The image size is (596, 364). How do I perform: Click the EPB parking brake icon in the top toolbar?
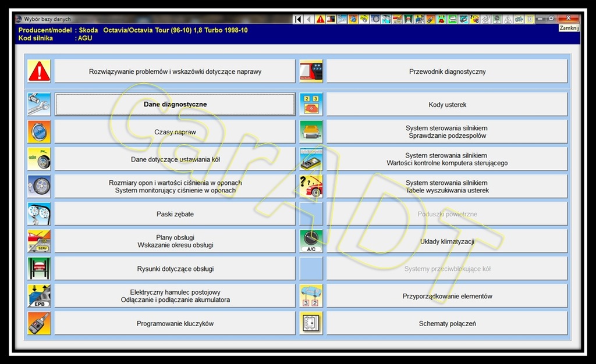419,19
